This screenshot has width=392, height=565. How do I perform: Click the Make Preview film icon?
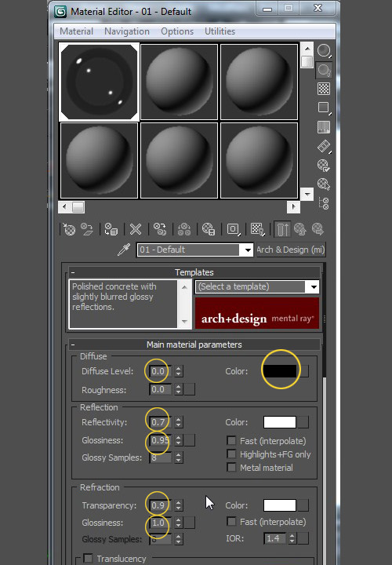point(324,146)
